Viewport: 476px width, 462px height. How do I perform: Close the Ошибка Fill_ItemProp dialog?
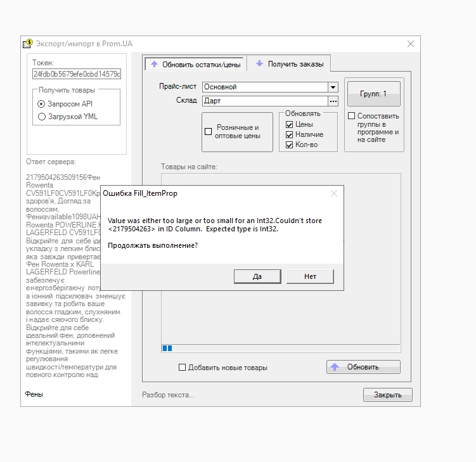click(x=334, y=193)
